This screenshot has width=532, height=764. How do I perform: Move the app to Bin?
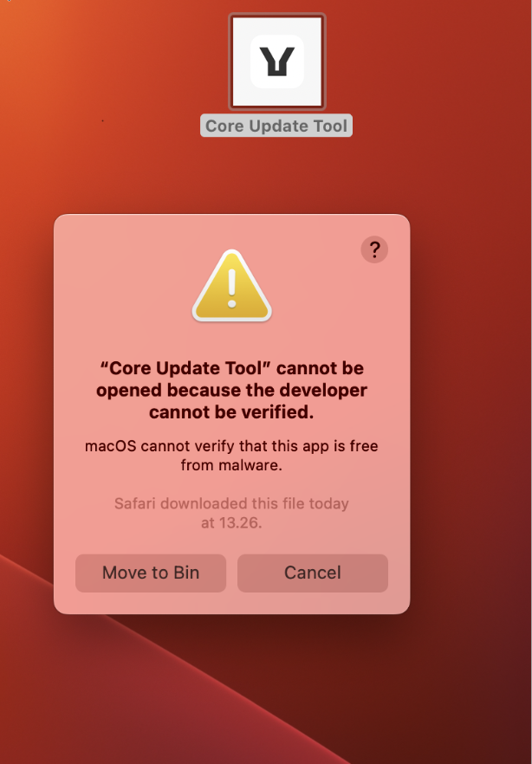point(151,573)
